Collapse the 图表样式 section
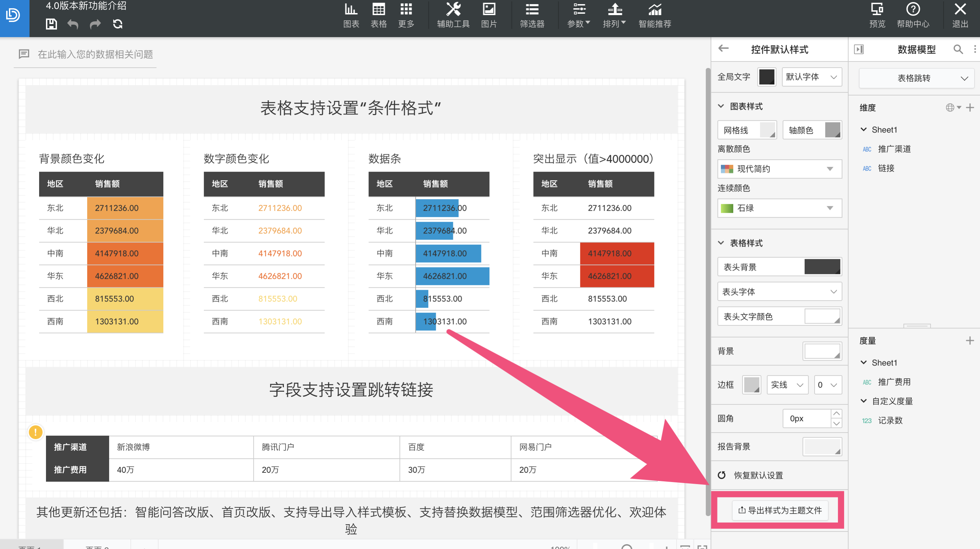Image resolution: width=980 pixels, height=549 pixels. click(721, 106)
